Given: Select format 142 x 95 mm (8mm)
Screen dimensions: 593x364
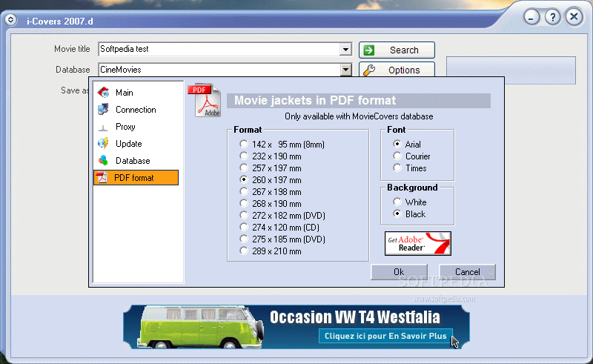Looking at the screenshot, I should (x=282, y=144).
